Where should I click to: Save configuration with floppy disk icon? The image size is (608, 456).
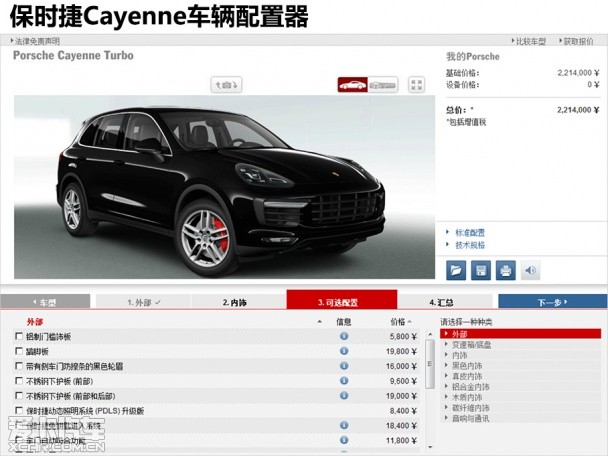(x=481, y=270)
